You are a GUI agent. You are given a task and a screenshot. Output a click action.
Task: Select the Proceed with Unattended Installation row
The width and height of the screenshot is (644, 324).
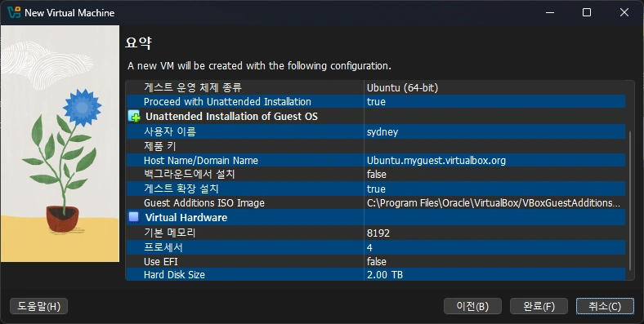pos(375,102)
